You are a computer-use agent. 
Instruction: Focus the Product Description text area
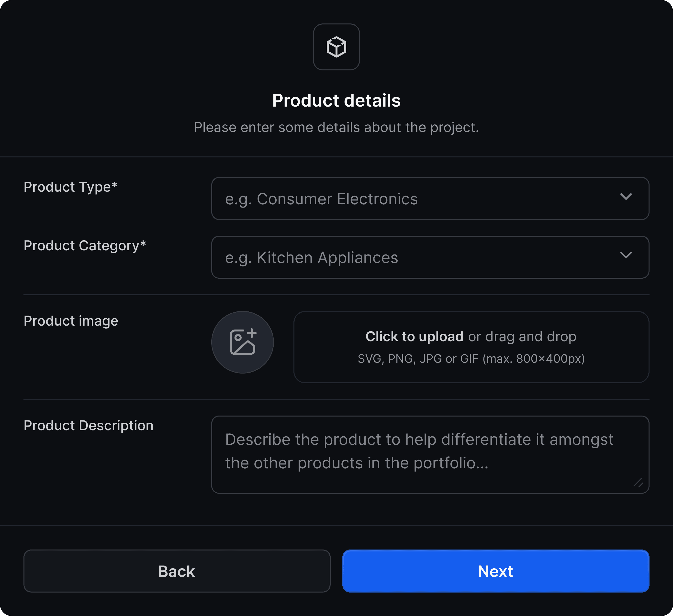click(x=430, y=454)
